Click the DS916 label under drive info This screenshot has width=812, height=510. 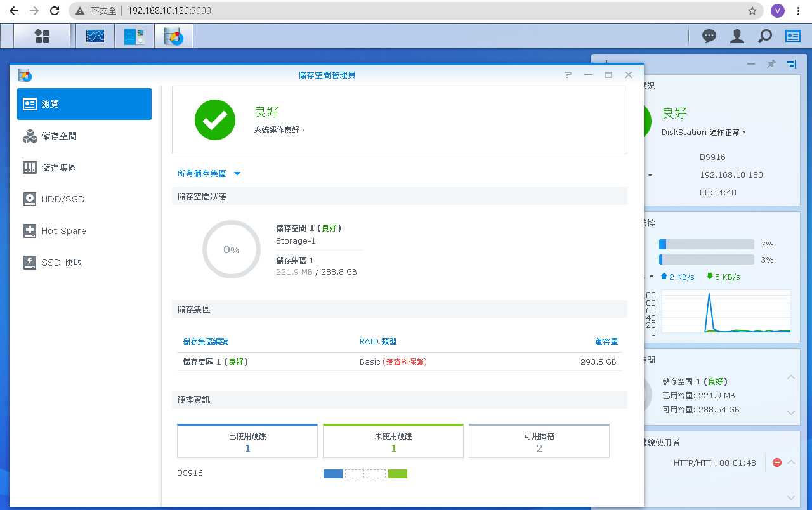(190, 473)
